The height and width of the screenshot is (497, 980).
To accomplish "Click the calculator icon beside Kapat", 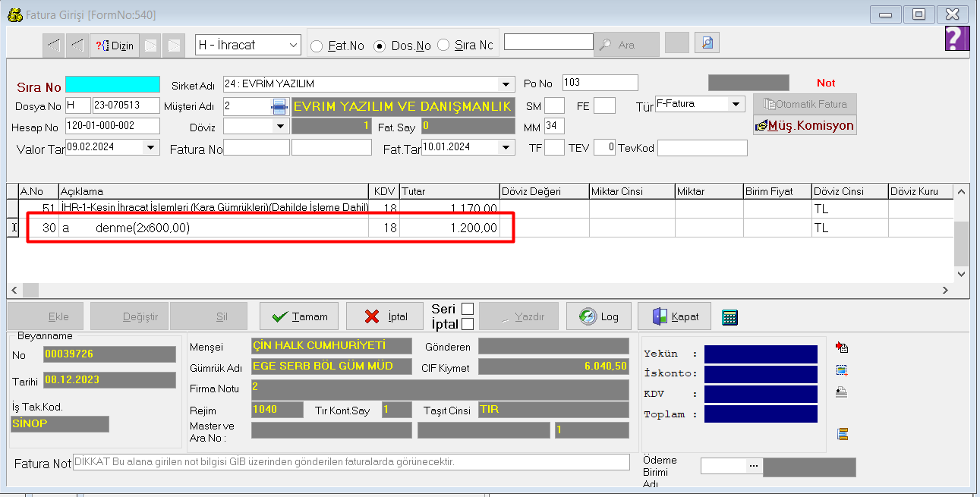I will click(730, 317).
